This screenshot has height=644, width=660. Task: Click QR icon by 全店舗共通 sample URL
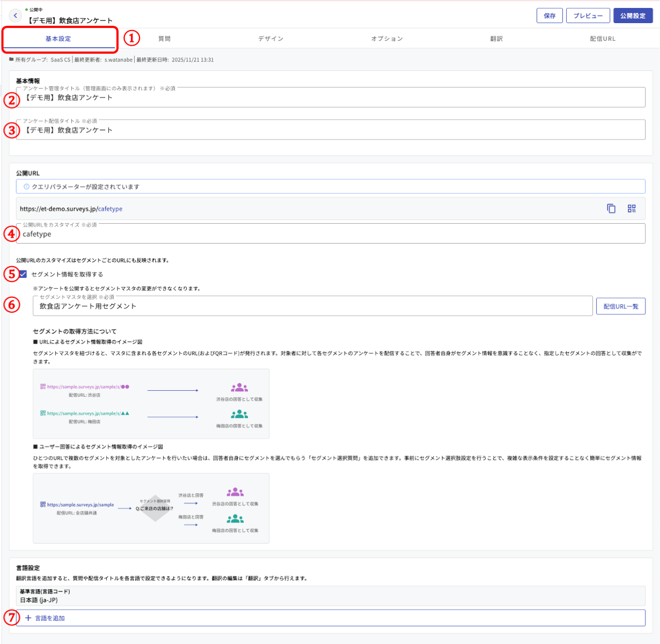pos(43,504)
